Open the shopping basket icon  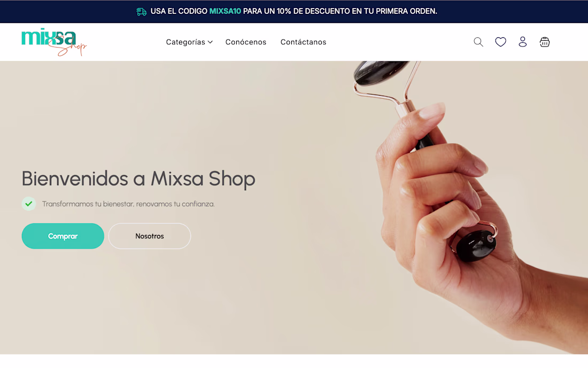(x=545, y=42)
